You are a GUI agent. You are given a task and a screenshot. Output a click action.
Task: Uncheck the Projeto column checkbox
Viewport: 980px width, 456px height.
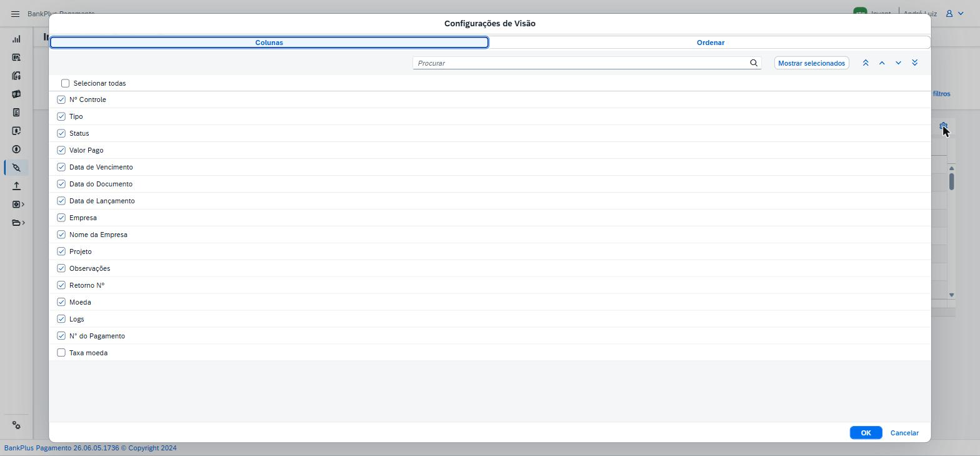(61, 251)
